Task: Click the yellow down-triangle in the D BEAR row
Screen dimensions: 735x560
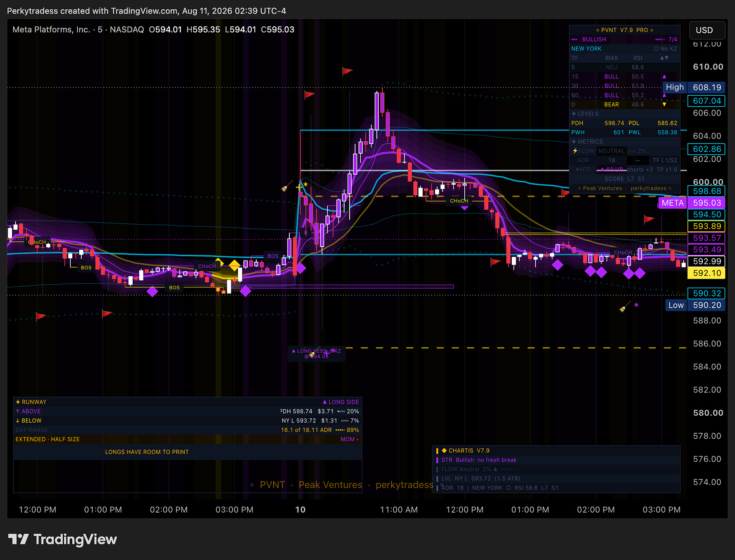Action: [664, 105]
